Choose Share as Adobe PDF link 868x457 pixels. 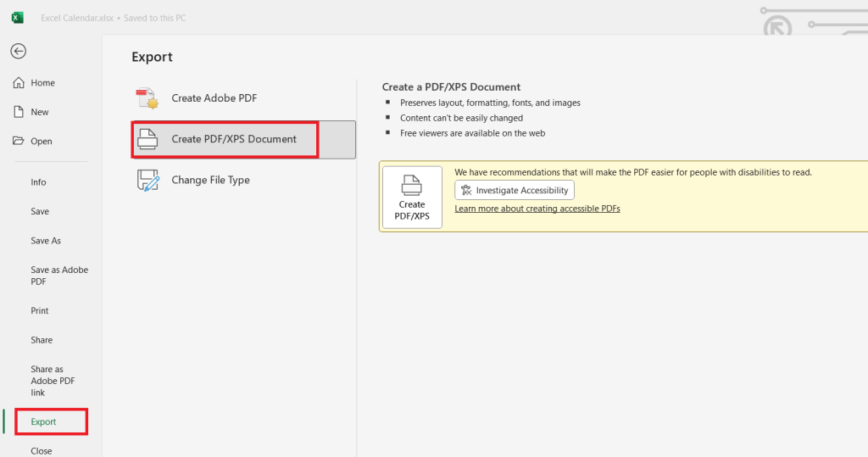53,381
